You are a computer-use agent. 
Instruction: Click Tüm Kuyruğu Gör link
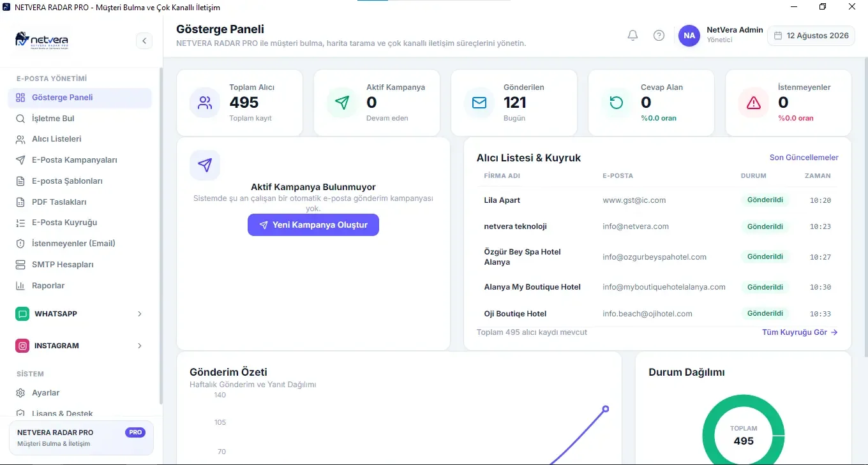(800, 332)
